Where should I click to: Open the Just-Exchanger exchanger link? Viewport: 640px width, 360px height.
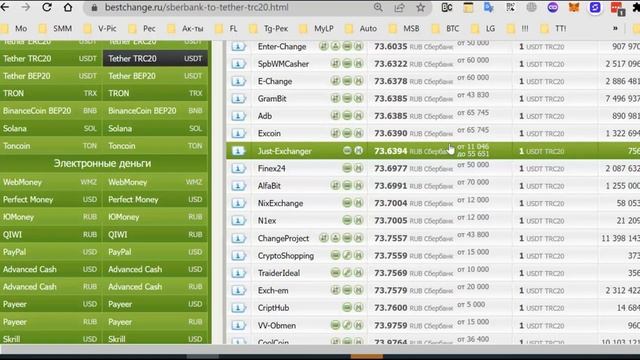point(284,151)
